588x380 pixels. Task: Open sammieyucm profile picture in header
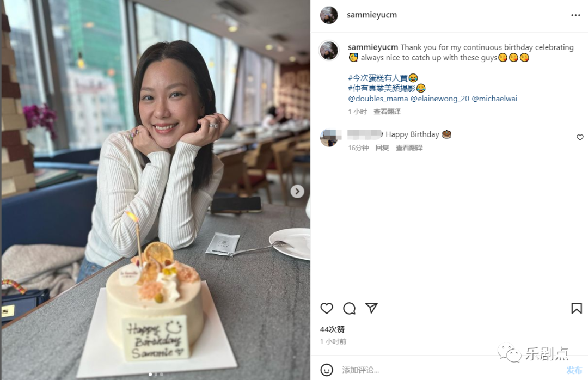point(329,15)
